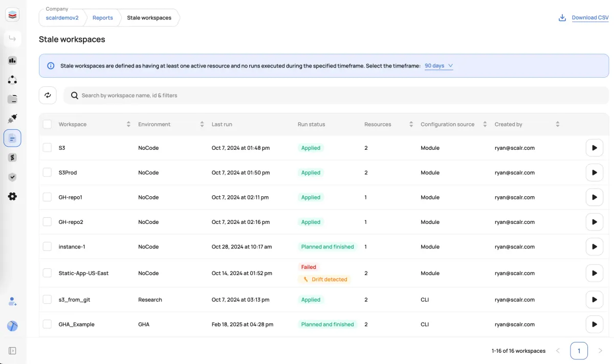Click the refresh icon beside the search bar
614x364 pixels.
tap(48, 95)
